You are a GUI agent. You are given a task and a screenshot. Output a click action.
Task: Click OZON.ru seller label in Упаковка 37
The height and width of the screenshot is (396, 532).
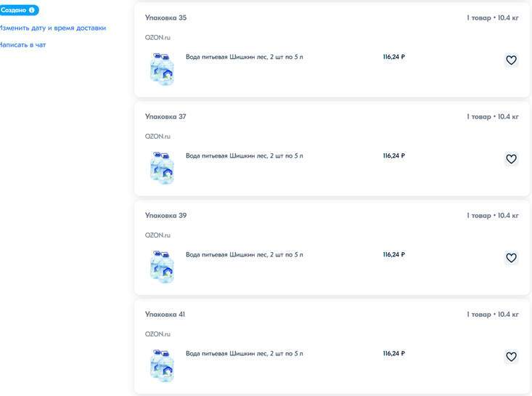pos(157,136)
